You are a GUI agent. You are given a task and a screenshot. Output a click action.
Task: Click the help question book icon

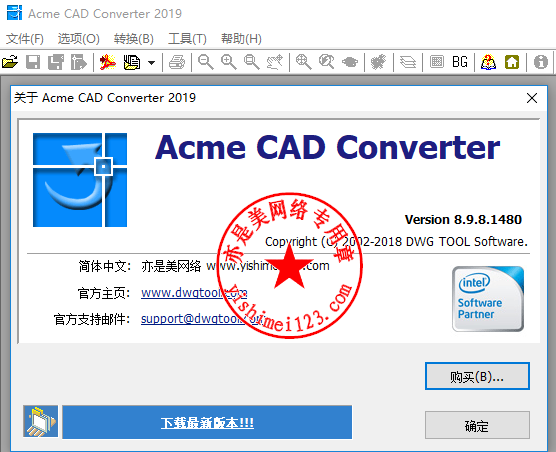pos(488,62)
